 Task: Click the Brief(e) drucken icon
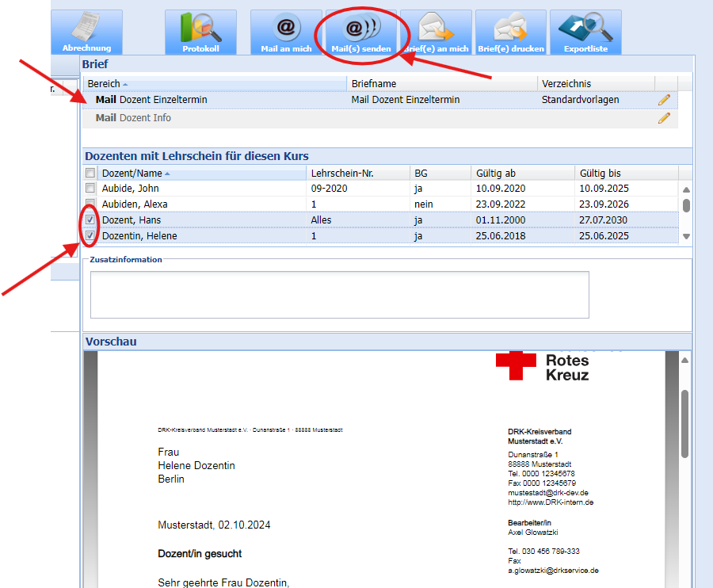coord(511,32)
